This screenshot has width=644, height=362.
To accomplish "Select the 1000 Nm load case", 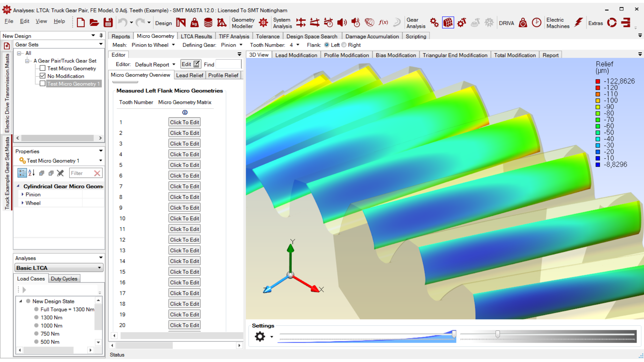I will [x=51, y=325].
